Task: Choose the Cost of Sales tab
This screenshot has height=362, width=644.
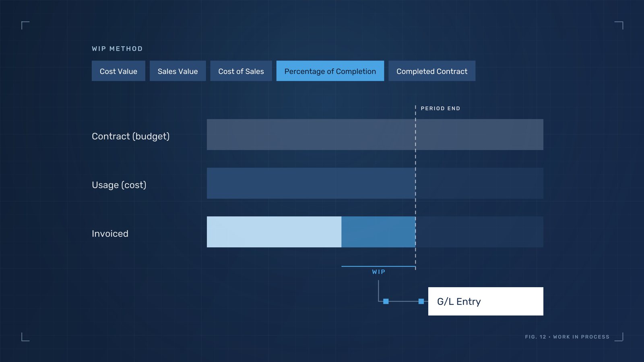Action: (241, 71)
